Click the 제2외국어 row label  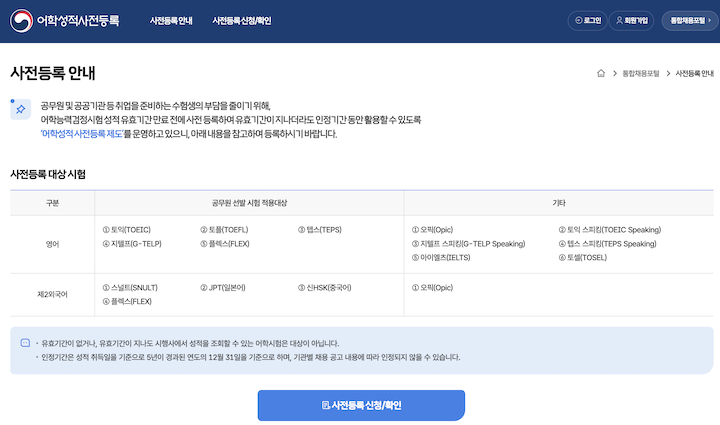tap(52, 294)
